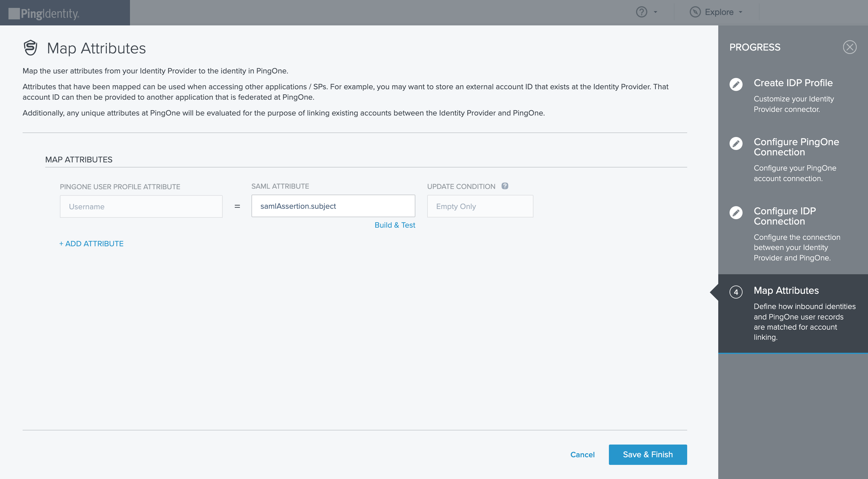Open the Empty Only update condition dropdown
Image resolution: width=868 pixels, height=479 pixels.
[x=480, y=206]
